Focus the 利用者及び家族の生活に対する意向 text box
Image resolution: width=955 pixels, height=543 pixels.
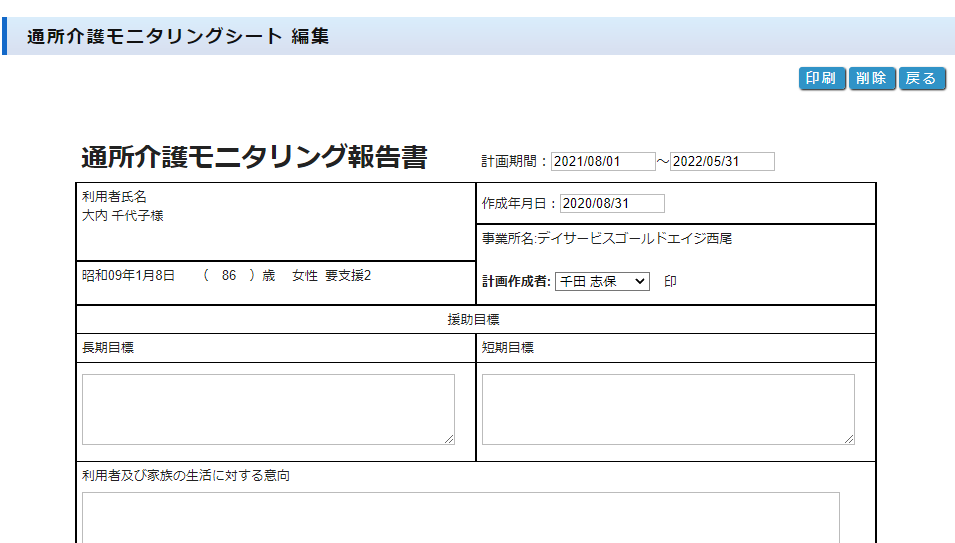(x=460, y=516)
